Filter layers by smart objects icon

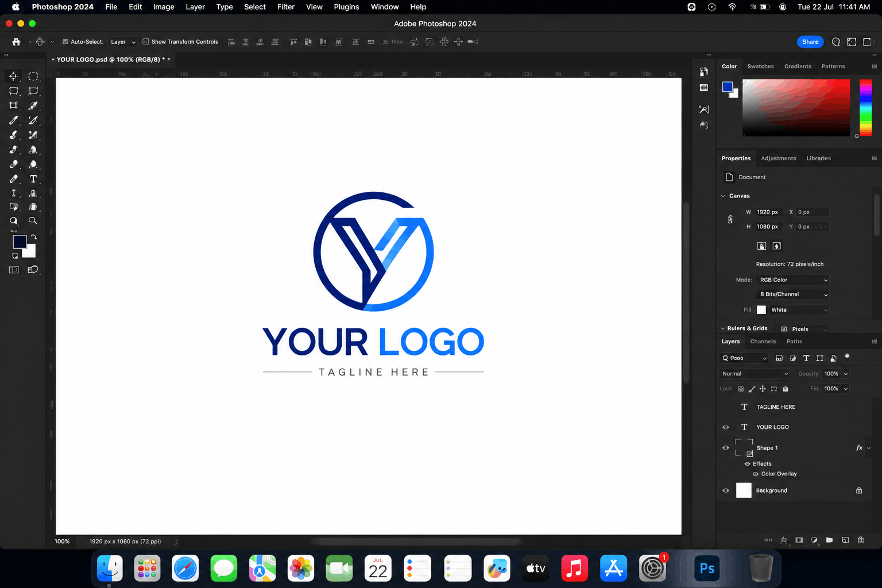coord(833,358)
